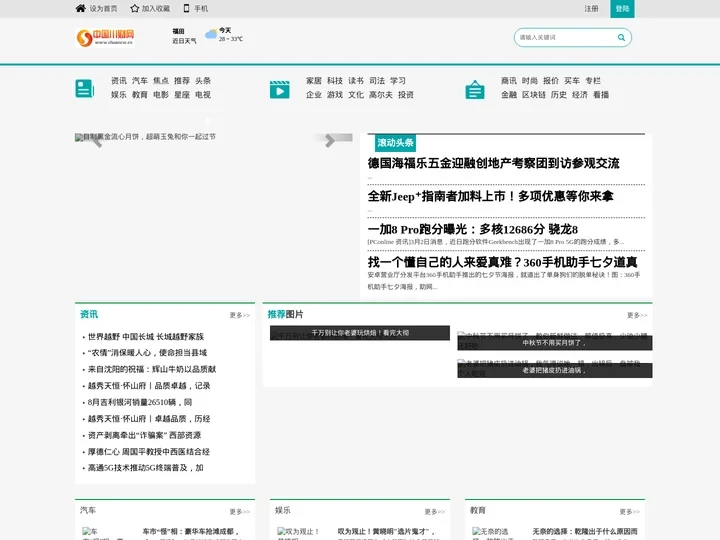Click 更多 in the 教育 section
The image size is (720, 540).
[x=630, y=512]
